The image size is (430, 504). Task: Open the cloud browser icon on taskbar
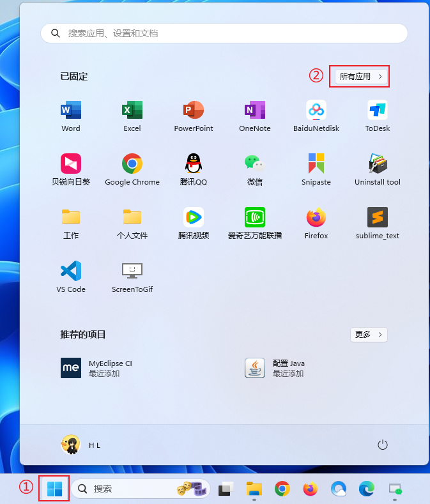339,489
